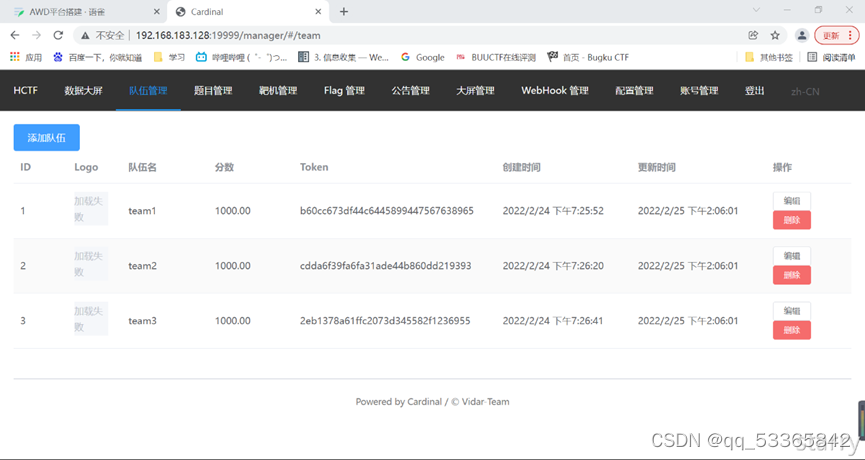Click the 更新 browser update button
This screenshot has height=460, width=865.
click(837, 35)
